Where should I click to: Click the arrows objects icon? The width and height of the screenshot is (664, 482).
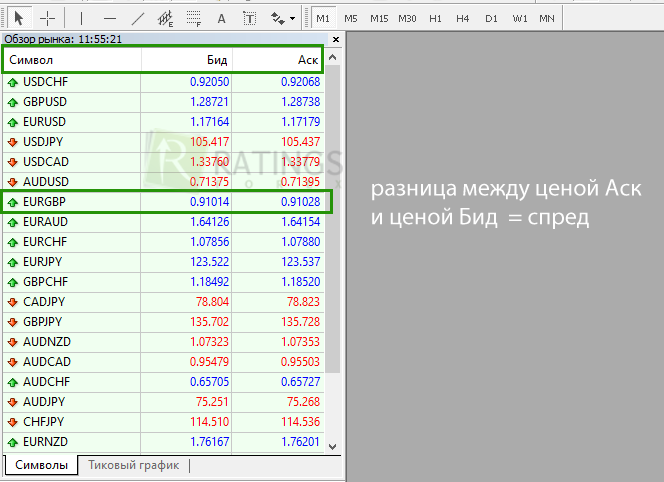pos(277,18)
